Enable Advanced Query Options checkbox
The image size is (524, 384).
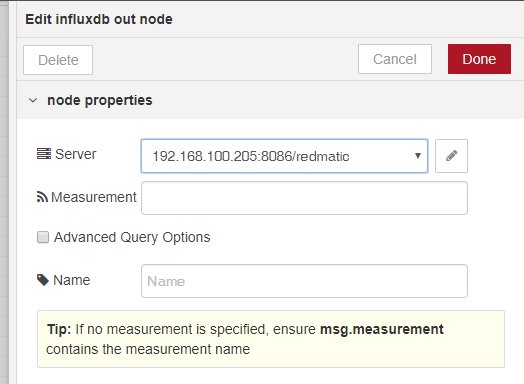[43, 237]
